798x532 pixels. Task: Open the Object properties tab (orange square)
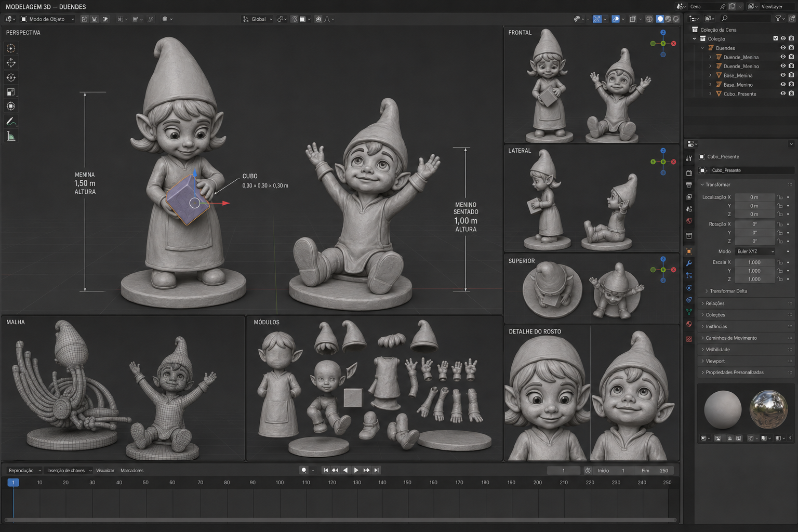[689, 251]
